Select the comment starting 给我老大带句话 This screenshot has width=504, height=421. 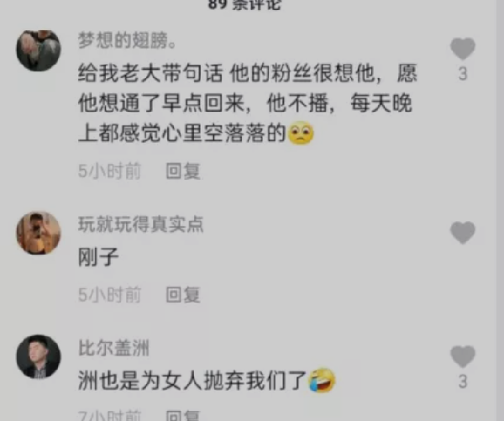click(248, 103)
